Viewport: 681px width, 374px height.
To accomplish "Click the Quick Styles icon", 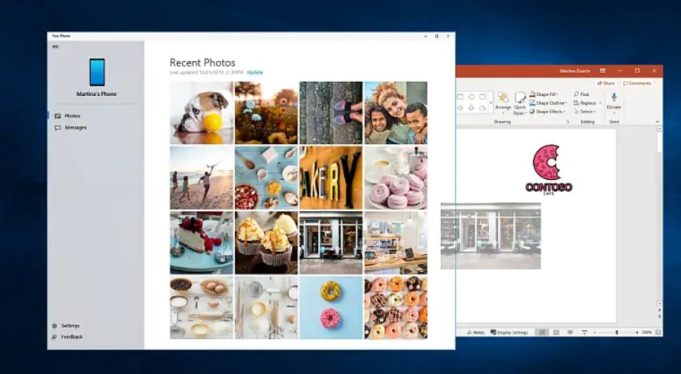I will pyautogui.click(x=519, y=104).
